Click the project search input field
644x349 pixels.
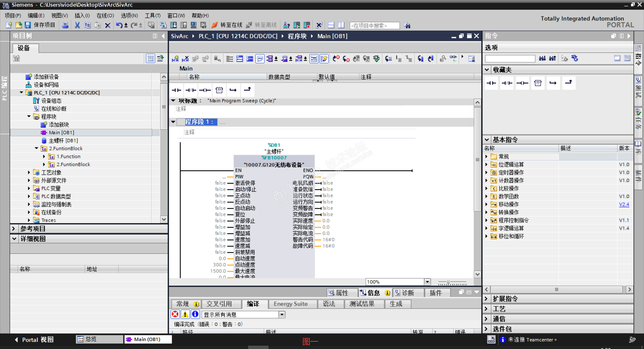point(375,25)
